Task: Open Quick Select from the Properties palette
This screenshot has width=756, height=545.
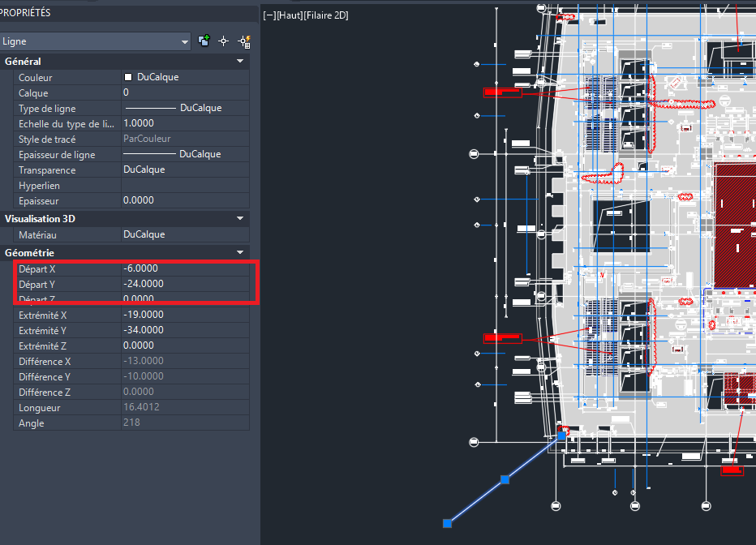Action: point(243,41)
